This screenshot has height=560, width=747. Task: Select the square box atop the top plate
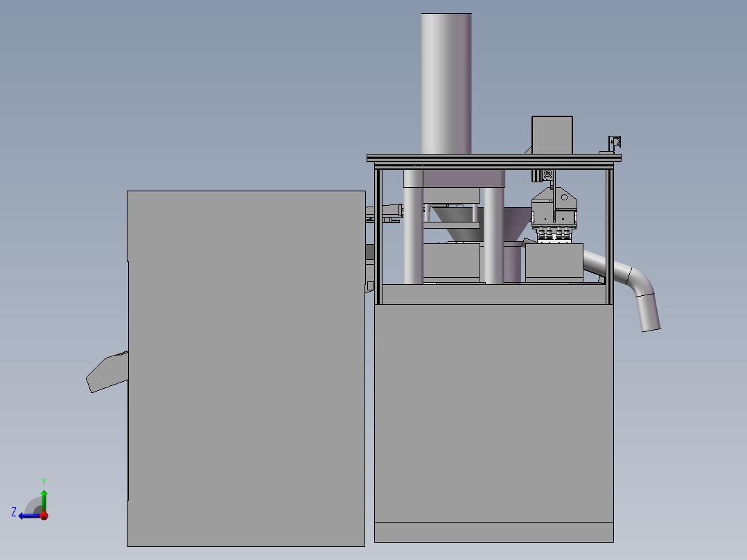pyautogui.click(x=552, y=135)
